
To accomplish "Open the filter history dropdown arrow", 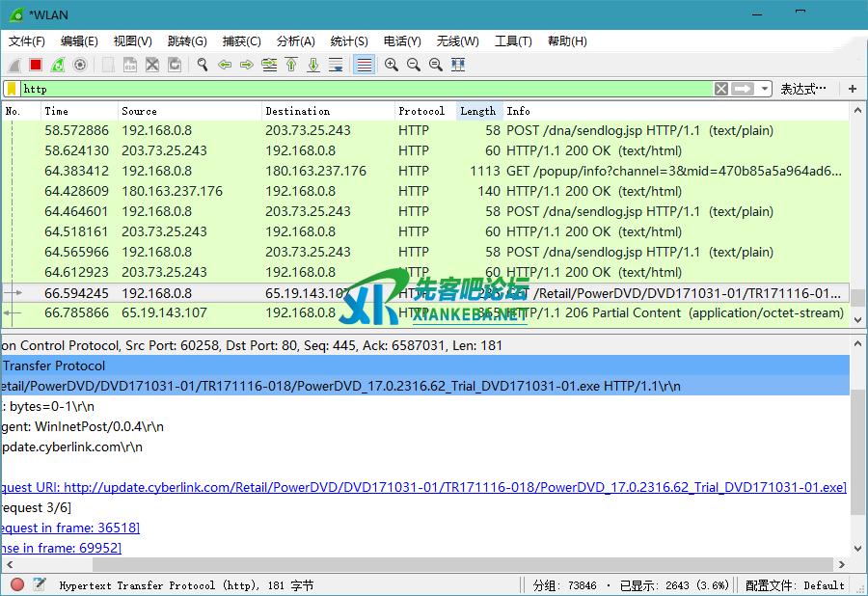I will pos(765,89).
